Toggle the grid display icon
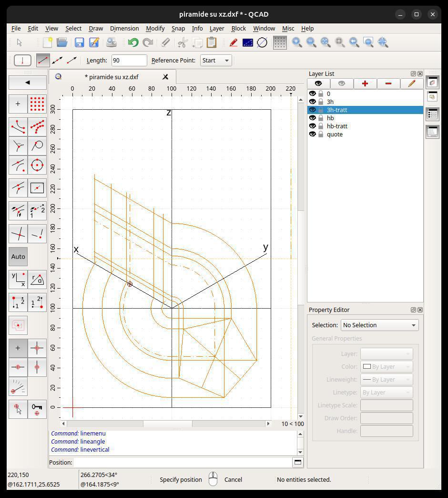The width and height of the screenshot is (448, 498). (x=280, y=42)
